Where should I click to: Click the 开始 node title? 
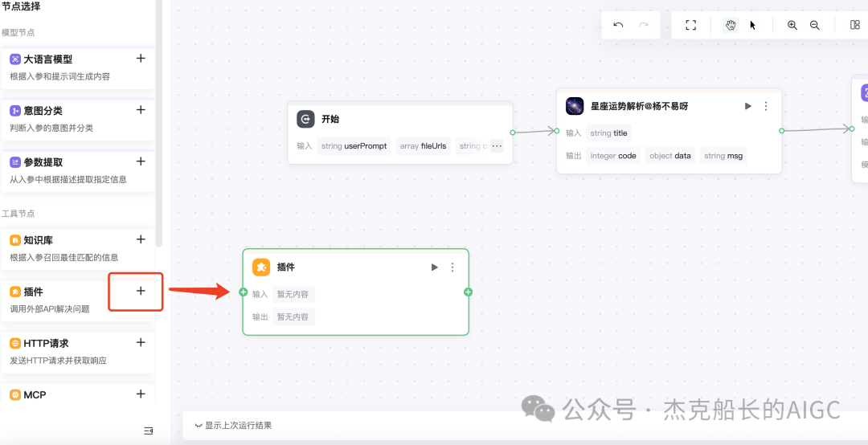point(330,119)
